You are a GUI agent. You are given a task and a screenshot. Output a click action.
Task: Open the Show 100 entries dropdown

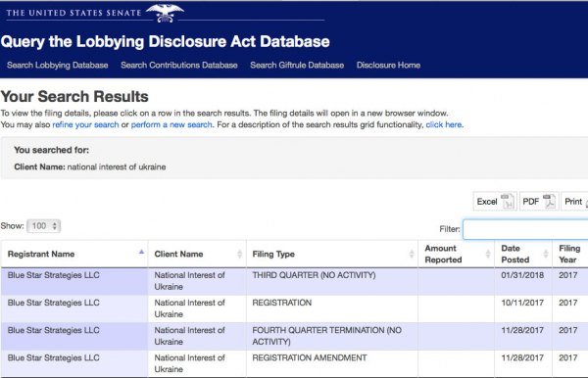coord(44,226)
